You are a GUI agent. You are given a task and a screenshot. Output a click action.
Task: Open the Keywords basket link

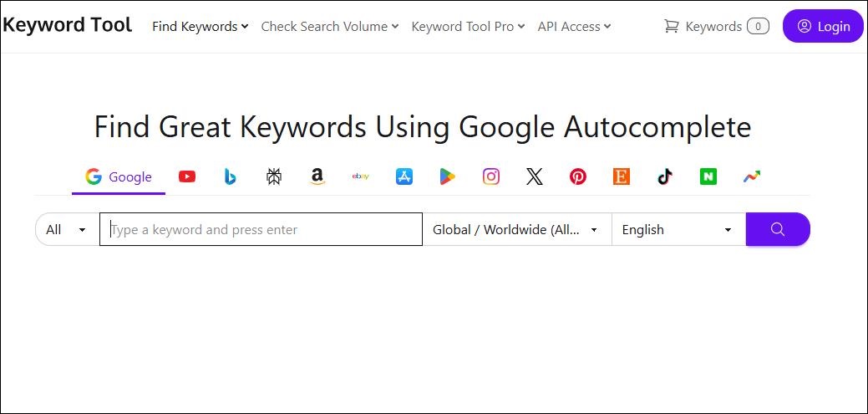[716, 26]
